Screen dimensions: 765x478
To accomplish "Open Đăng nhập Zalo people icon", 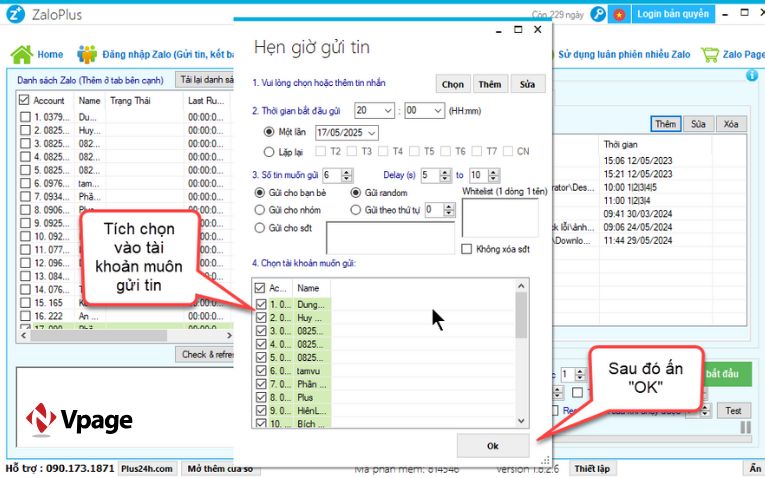I will pos(87,55).
